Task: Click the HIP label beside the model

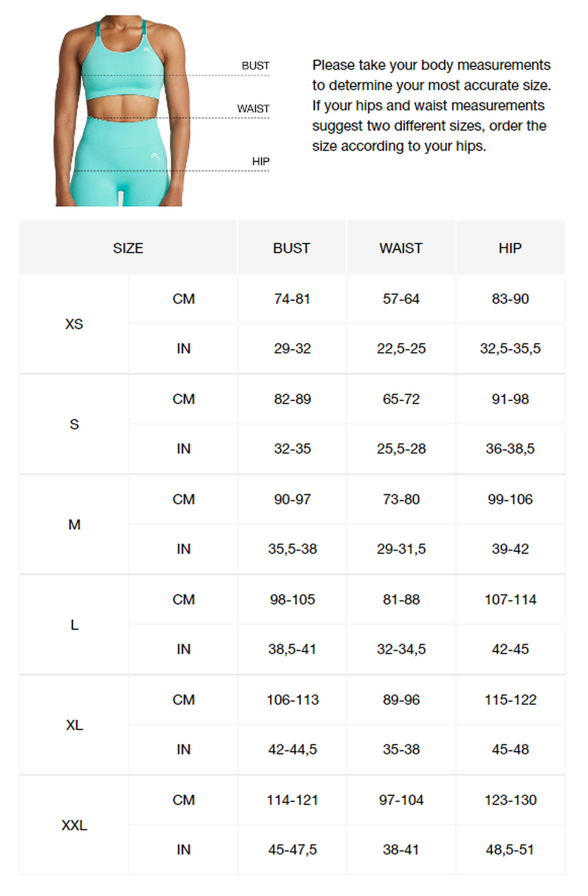Action: (261, 161)
